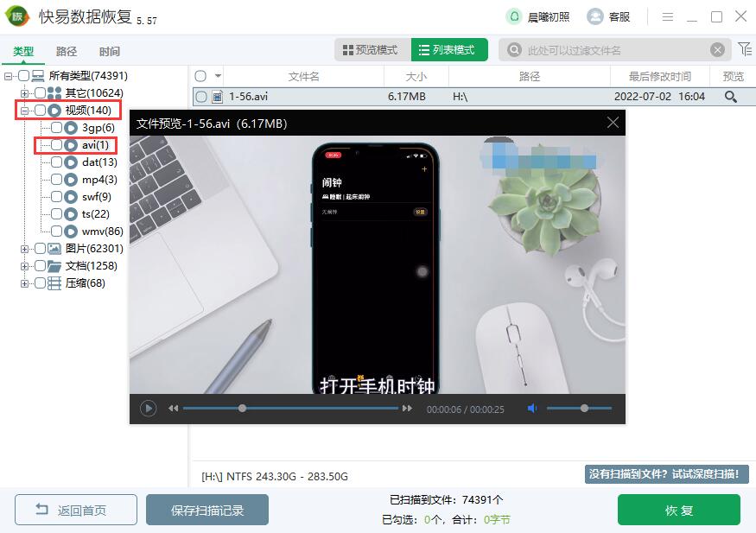The image size is (756, 533).
Task: Click the wmv format icon
Action: (x=71, y=232)
